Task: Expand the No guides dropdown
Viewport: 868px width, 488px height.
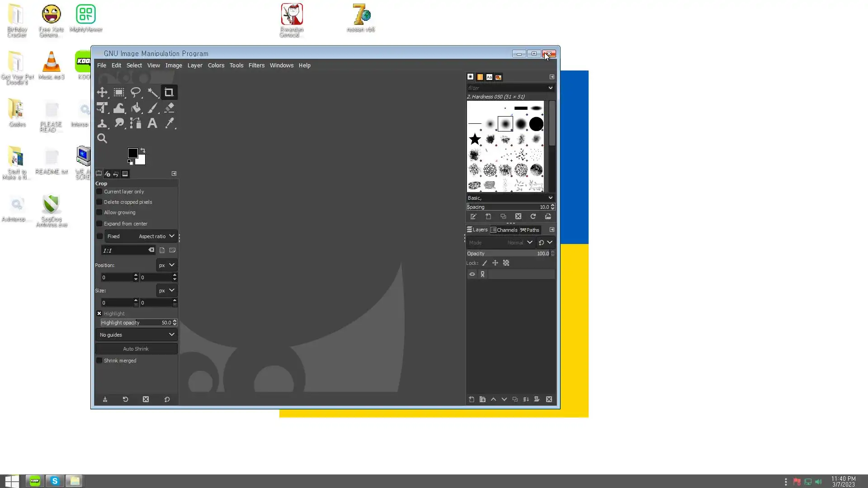Action: coord(136,335)
